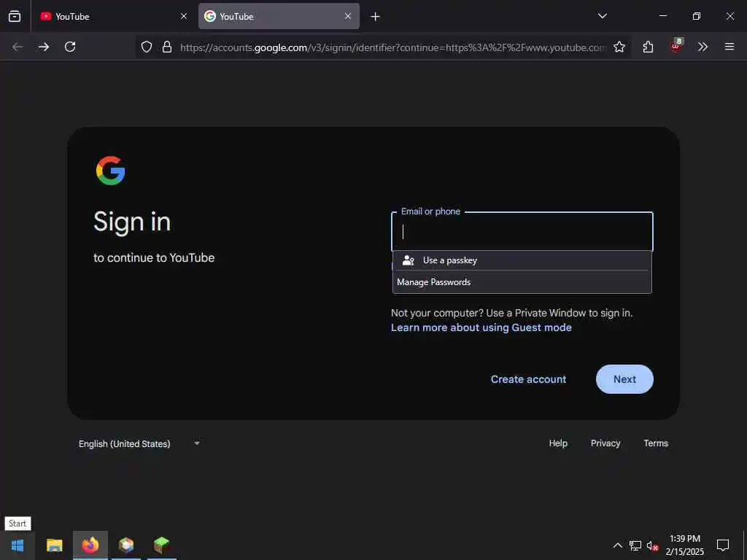Click the 'Sign in' heading
This screenshot has height=560, width=747.
[132, 222]
